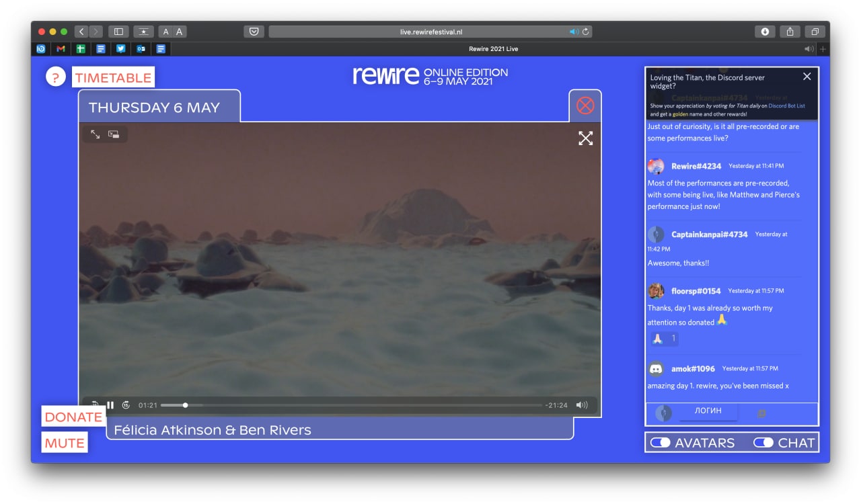Click the Pocket extension icon
This screenshot has height=504, width=861.
254,32
